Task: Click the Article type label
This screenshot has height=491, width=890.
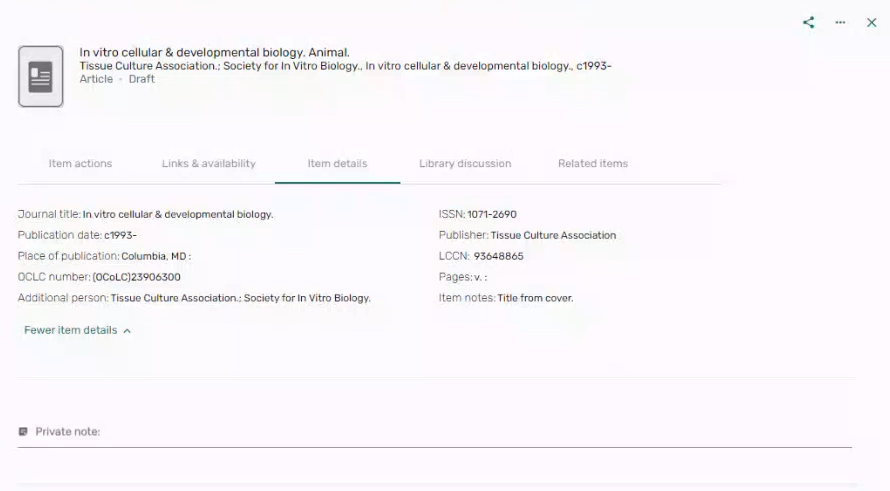Action: (x=96, y=79)
